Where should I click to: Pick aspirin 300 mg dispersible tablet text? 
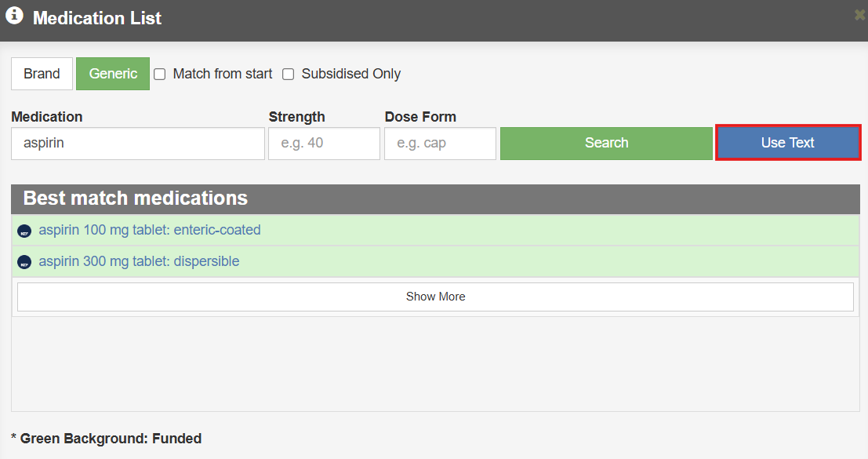coord(139,261)
